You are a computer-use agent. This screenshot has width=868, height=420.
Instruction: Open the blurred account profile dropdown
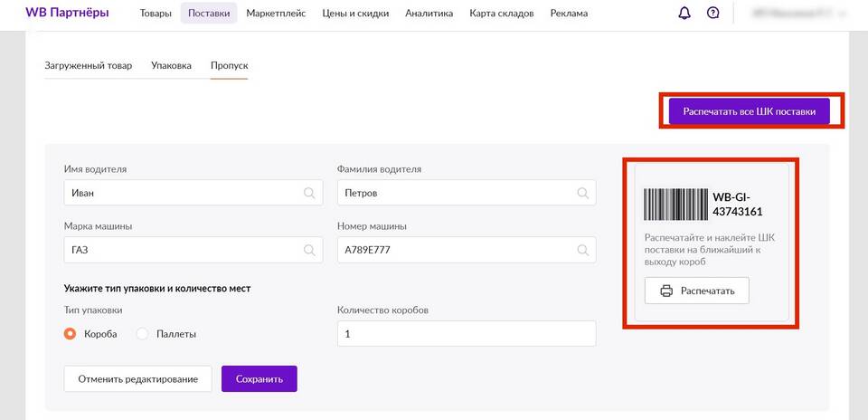click(x=799, y=14)
